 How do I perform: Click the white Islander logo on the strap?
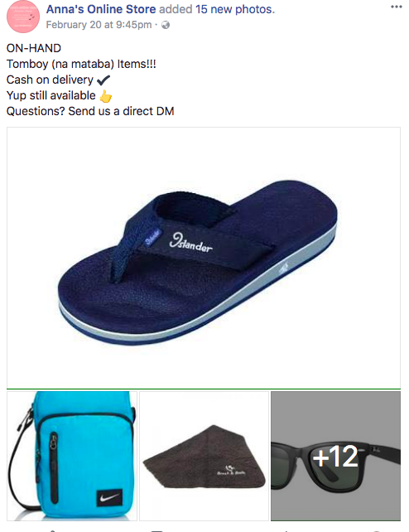point(191,242)
